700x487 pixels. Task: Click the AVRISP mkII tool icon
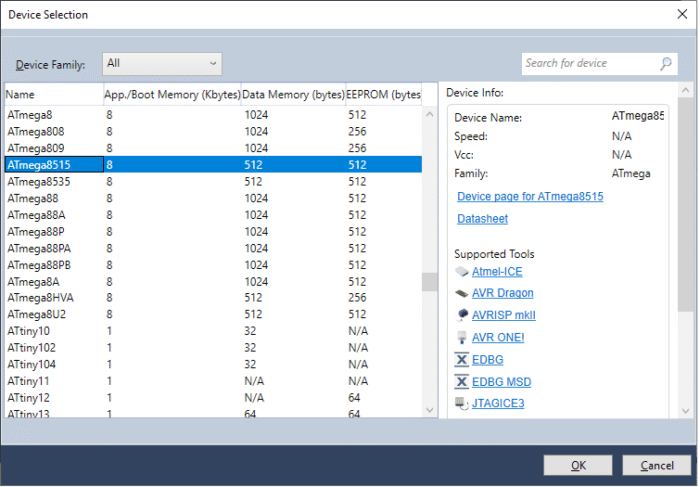click(461, 316)
